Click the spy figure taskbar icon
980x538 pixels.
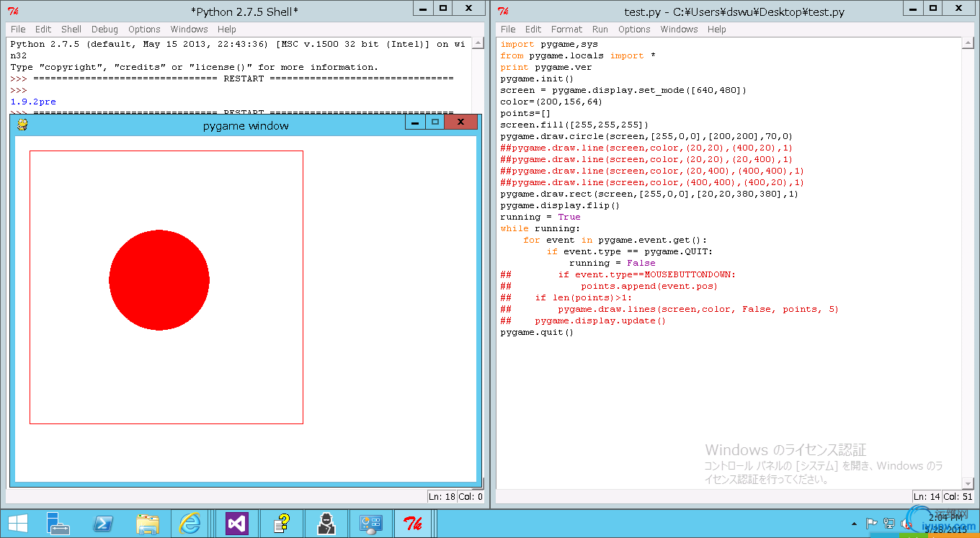click(325, 524)
